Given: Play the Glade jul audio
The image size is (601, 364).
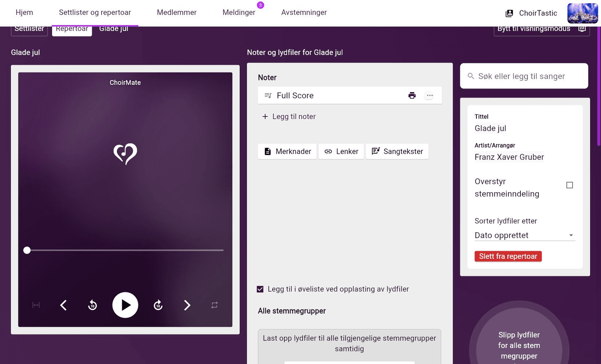Looking at the screenshot, I should click(125, 305).
